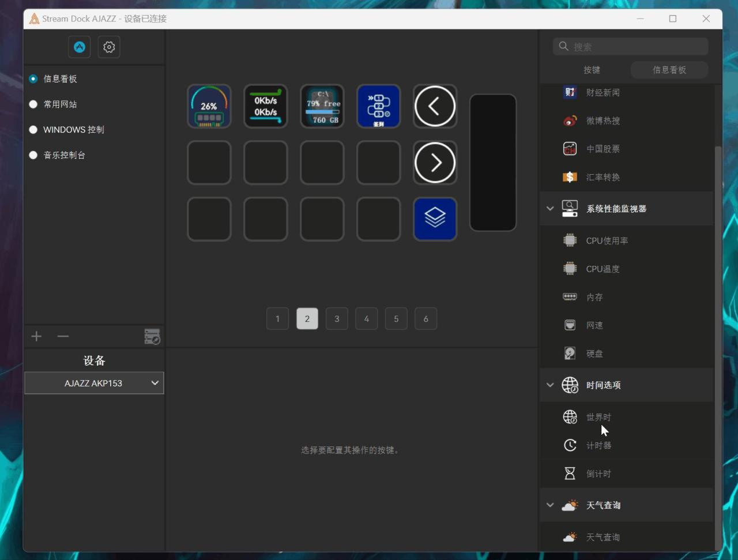
Task: Click the action list vertical scrollbar
Action: tap(718, 348)
